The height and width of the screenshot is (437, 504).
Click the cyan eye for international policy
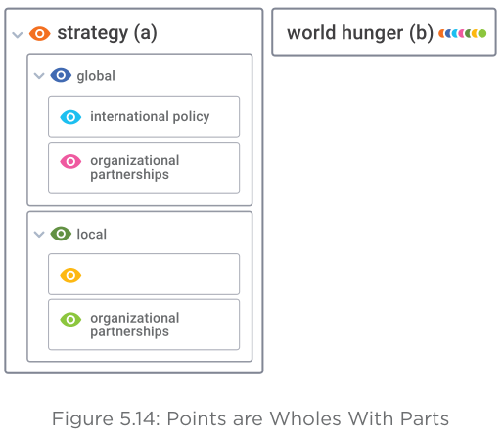(70, 117)
